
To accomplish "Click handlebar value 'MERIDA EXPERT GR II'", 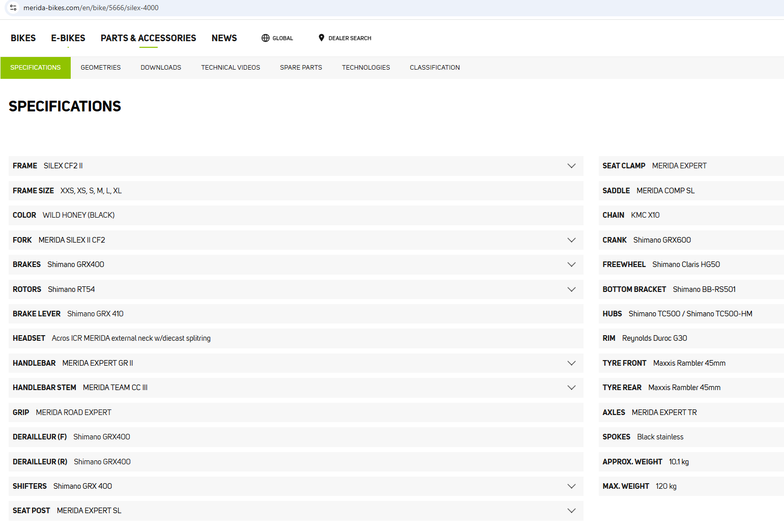I will pos(98,363).
